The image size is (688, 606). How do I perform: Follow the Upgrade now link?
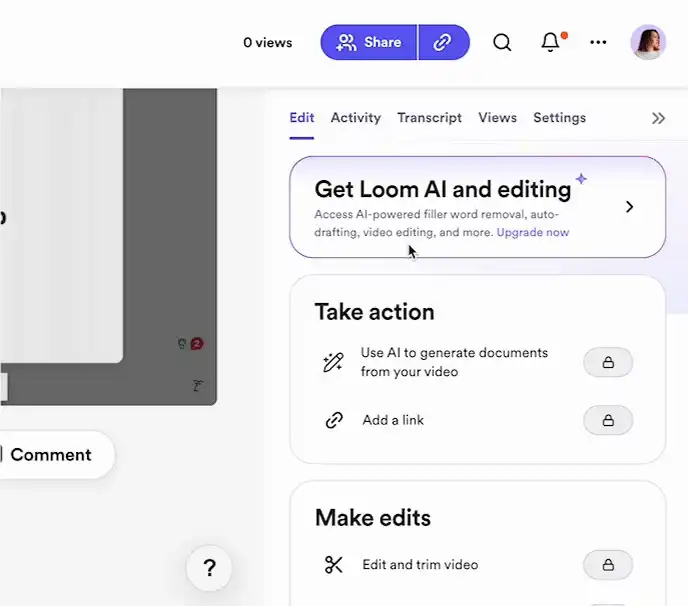coord(533,232)
